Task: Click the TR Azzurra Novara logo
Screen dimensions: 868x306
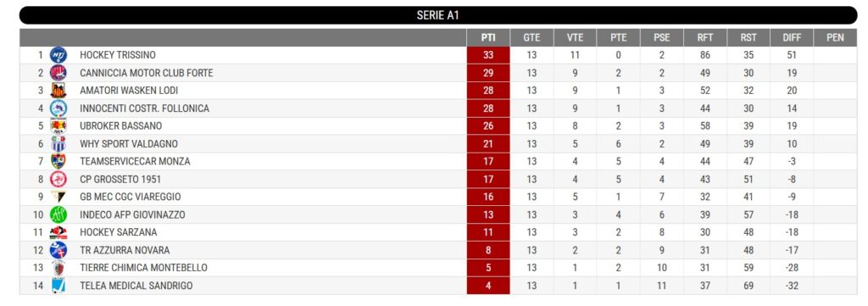Action: [x=58, y=249]
